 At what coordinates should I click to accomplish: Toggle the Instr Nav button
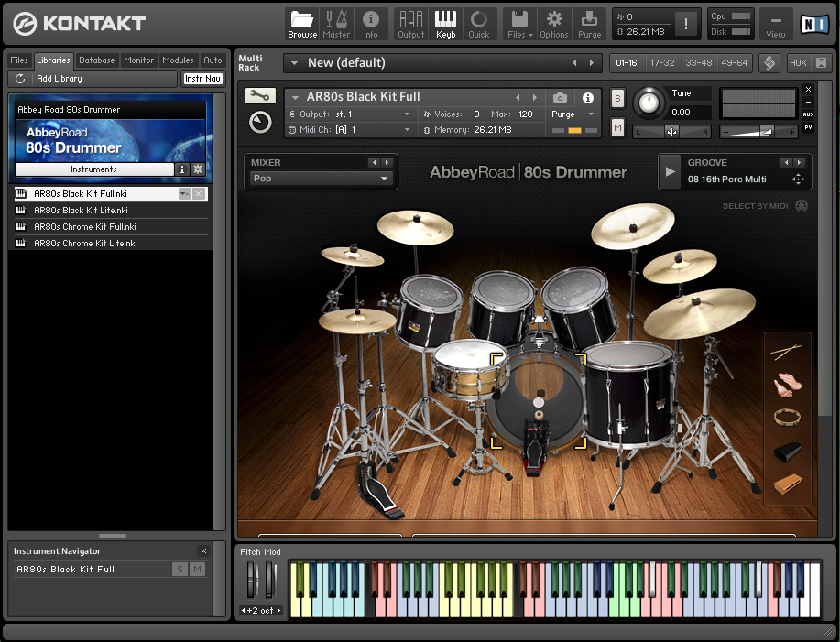[x=202, y=79]
